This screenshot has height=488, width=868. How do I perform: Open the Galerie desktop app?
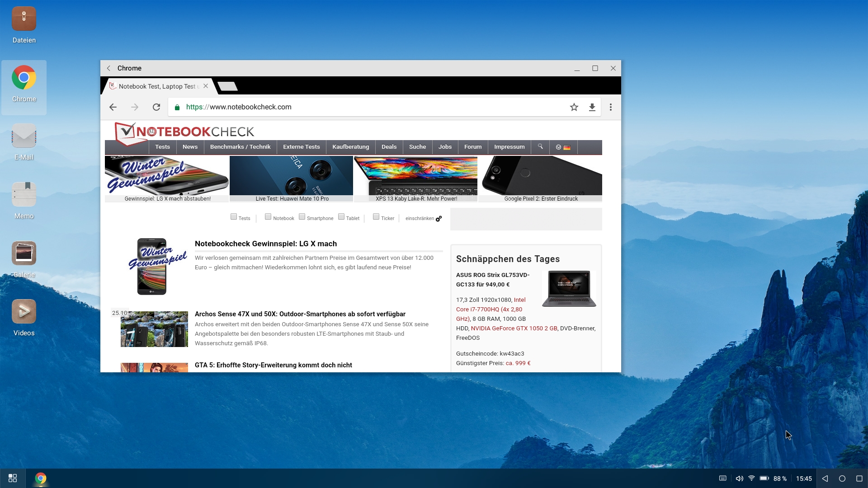click(24, 259)
